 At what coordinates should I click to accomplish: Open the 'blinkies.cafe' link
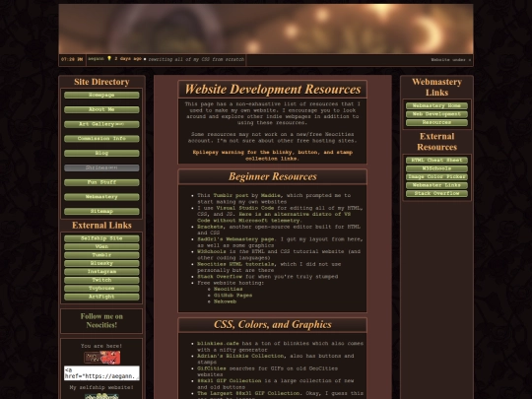pos(218,344)
